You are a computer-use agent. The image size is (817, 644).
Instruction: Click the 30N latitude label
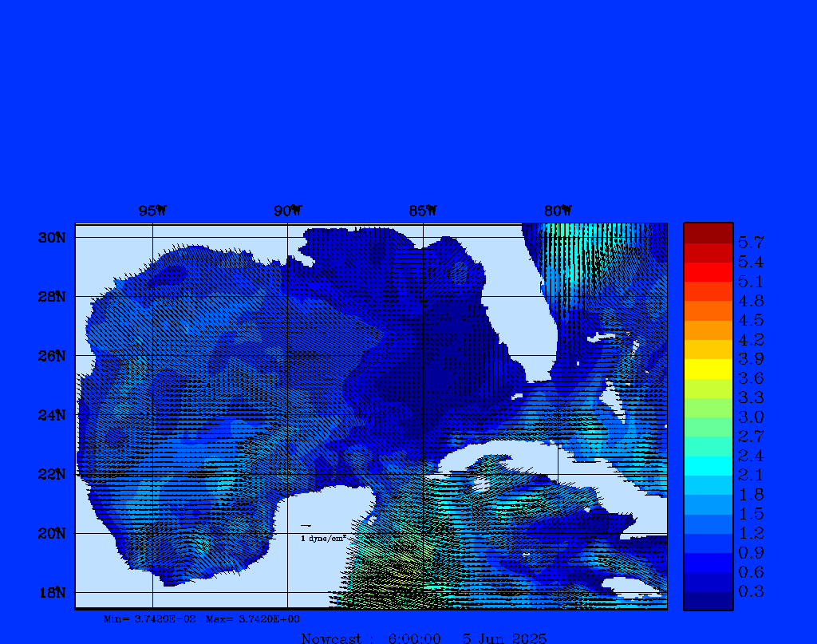[x=51, y=238]
